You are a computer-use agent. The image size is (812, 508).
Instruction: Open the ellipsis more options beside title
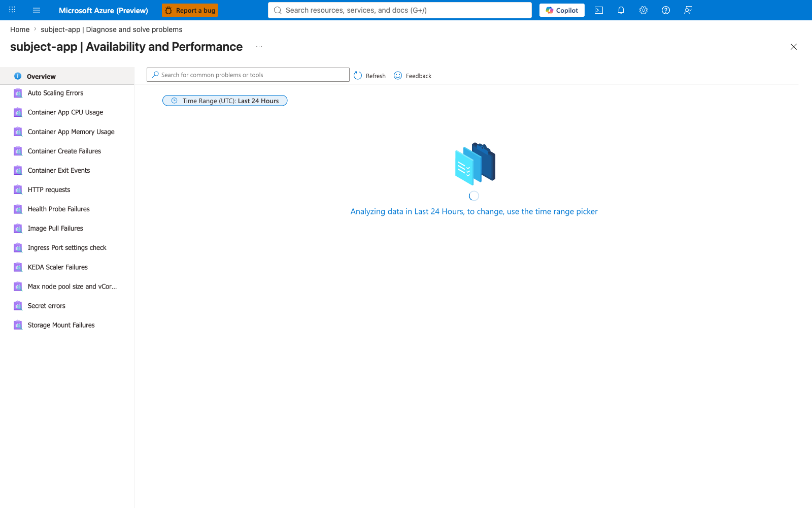(259, 47)
